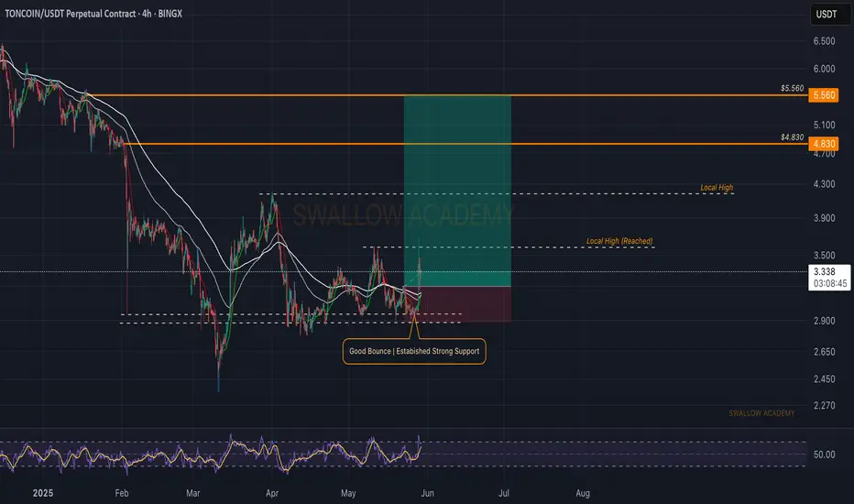Select the orange 4.830 price label

[x=824, y=144]
